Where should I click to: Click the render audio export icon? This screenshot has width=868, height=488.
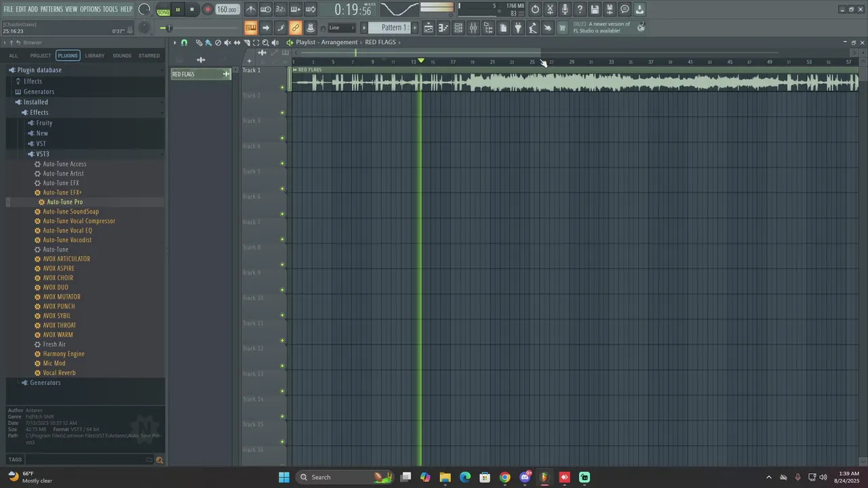[x=610, y=9]
